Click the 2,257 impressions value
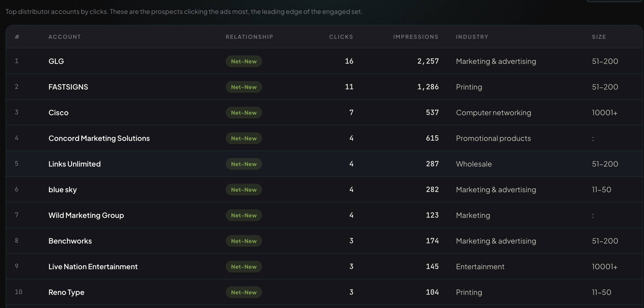This screenshot has height=308, width=644. pos(428,61)
